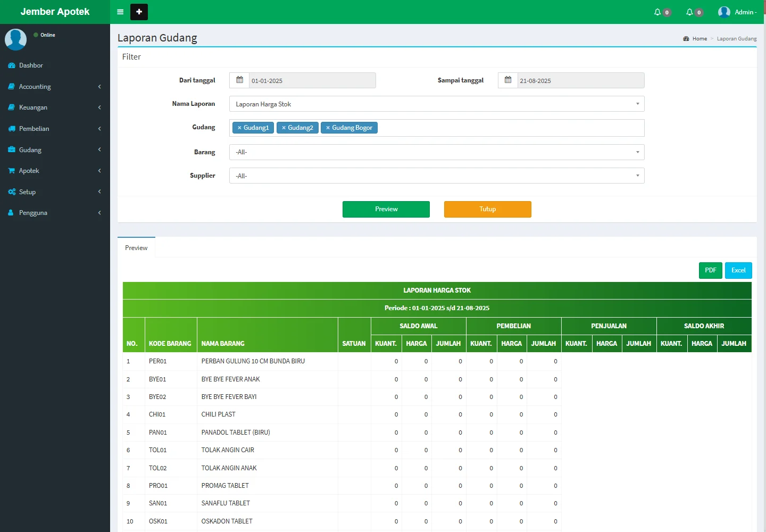
Task: Remove the Gudang2 tag
Action: pos(284,128)
